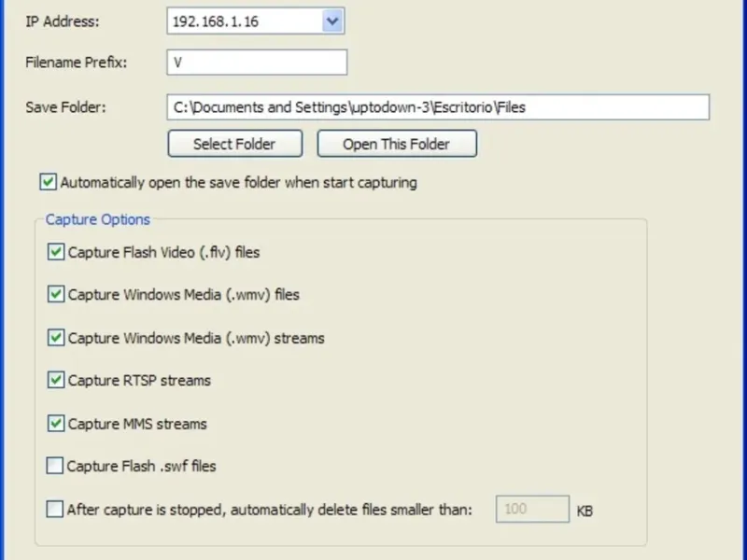The width and height of the screenshot is (747, 560).
Task: Toggle Capture Windows Media (.wmv) streams
Action: (55, 338)
